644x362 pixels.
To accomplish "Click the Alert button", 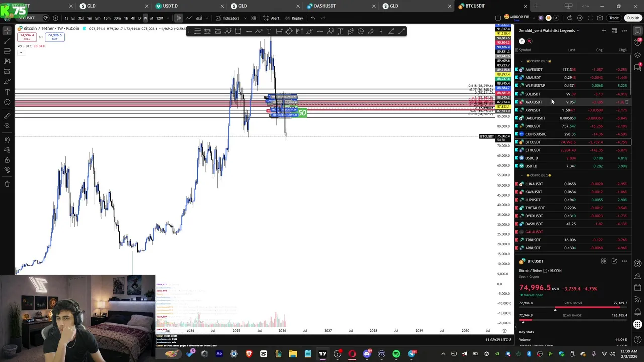I will 272,18.
